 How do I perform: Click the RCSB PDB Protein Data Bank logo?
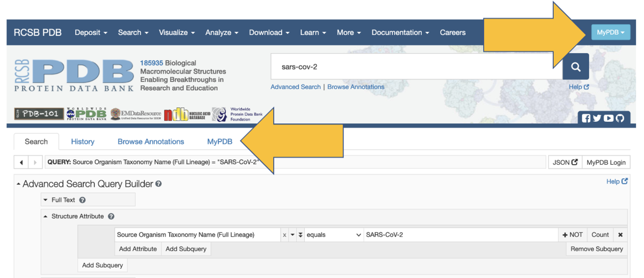coord(74,75)
